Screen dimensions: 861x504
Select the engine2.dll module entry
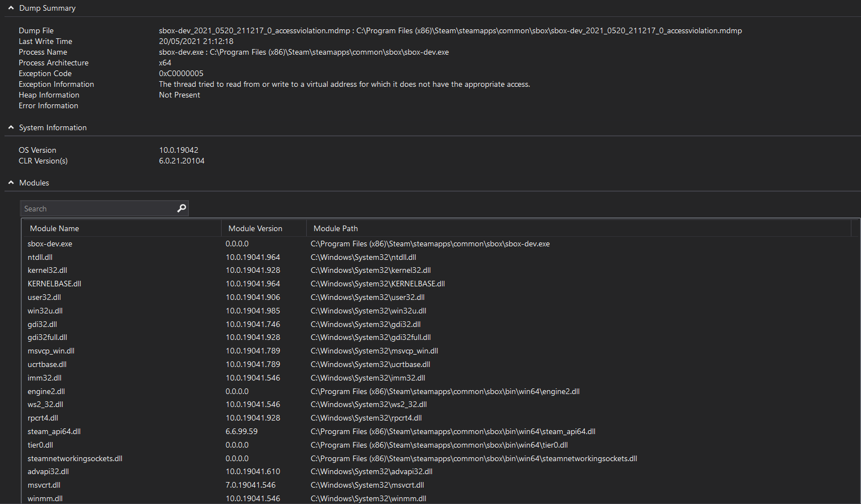[46, 391]
